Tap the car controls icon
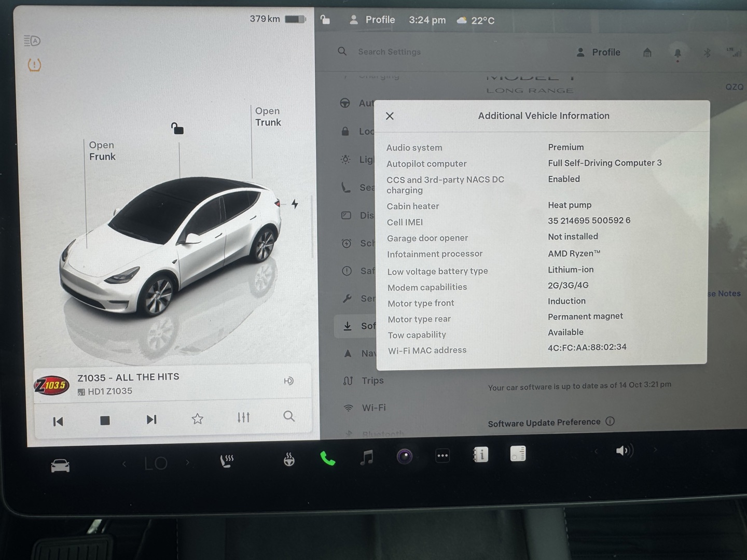The height and width of the screenshot is (560, 747). click(x=60, y=466)
